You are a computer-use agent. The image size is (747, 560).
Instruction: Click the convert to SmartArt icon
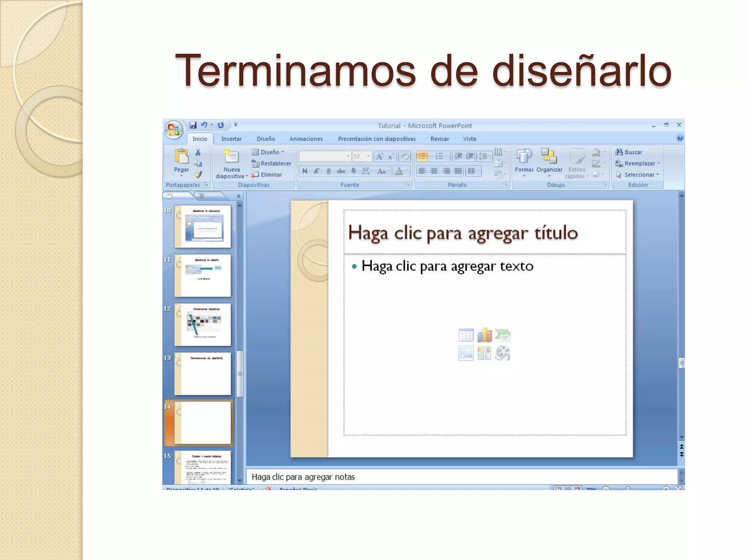[x=499, y=175]
